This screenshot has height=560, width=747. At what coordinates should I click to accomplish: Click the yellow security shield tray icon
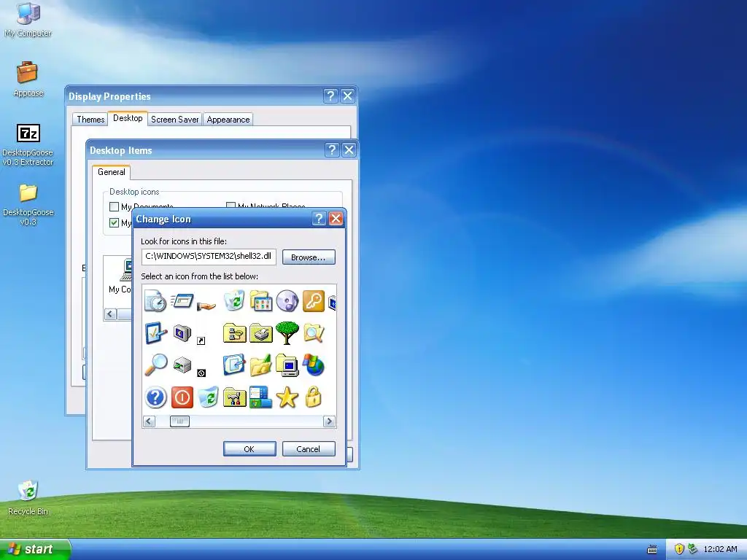679,549
